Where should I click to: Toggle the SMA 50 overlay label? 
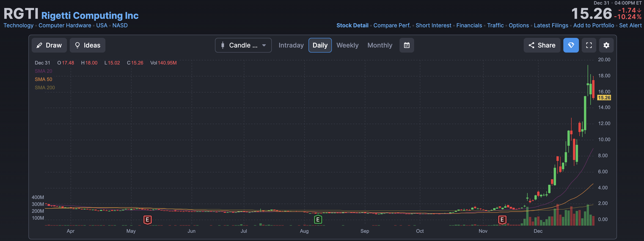click(x=44, y=79)
